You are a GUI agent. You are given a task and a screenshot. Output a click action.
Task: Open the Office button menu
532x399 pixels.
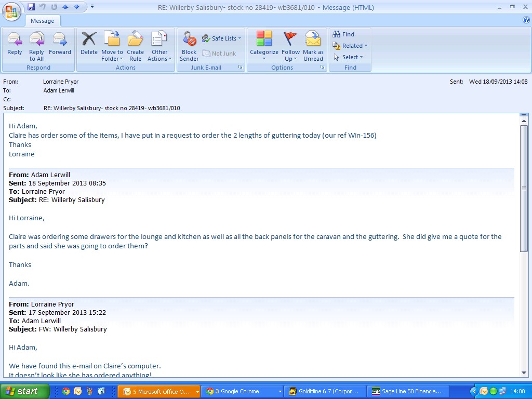click(11, 11)
